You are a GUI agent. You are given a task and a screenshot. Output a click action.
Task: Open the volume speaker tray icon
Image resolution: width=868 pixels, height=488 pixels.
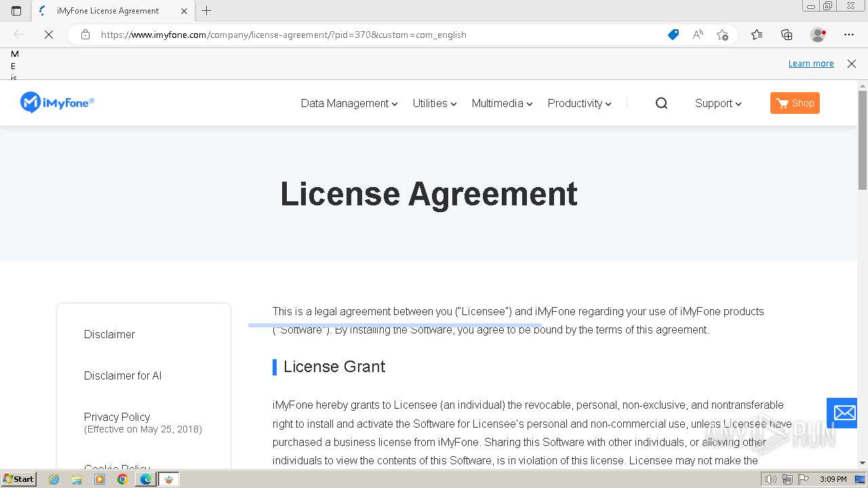coord(770,479)
